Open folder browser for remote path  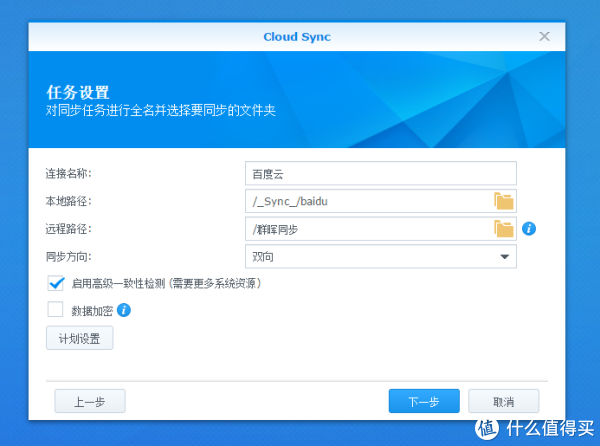point(503,229)
